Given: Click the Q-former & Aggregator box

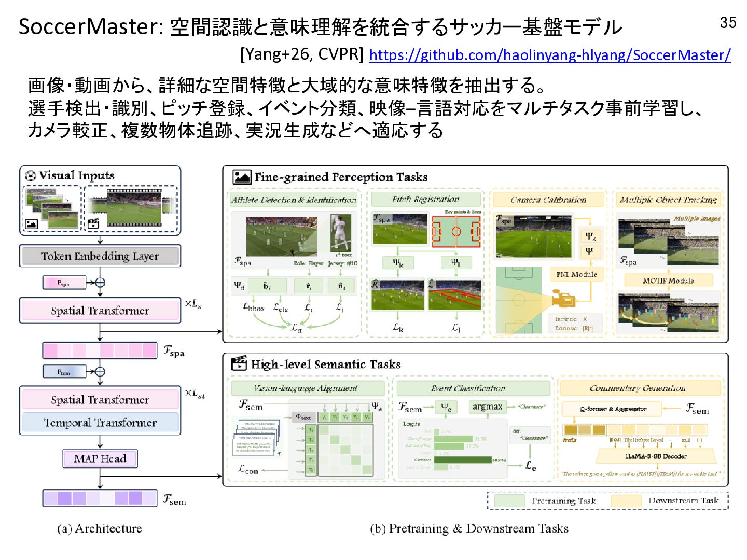Looking at the screenshot, I should click(x=613, y=409).
